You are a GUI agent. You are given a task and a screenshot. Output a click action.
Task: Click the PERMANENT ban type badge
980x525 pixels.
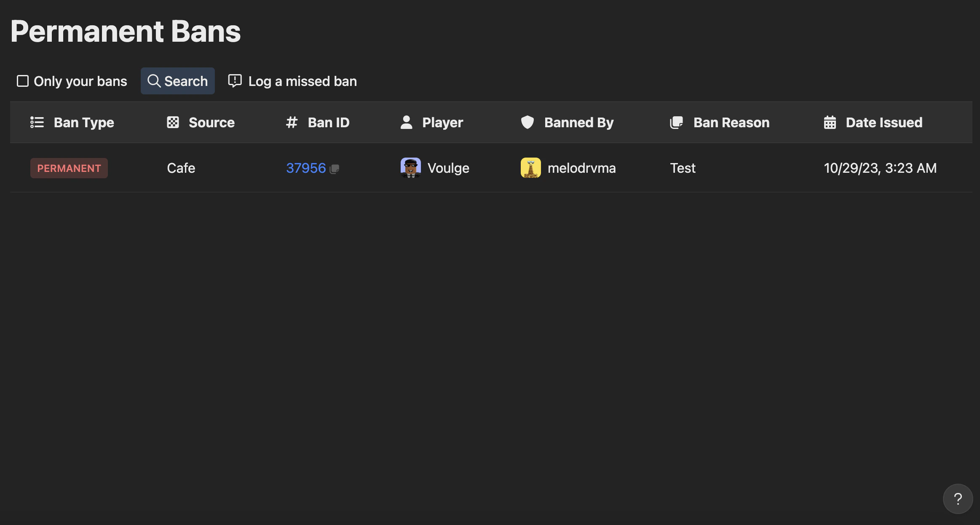click(x=69, y=168)
